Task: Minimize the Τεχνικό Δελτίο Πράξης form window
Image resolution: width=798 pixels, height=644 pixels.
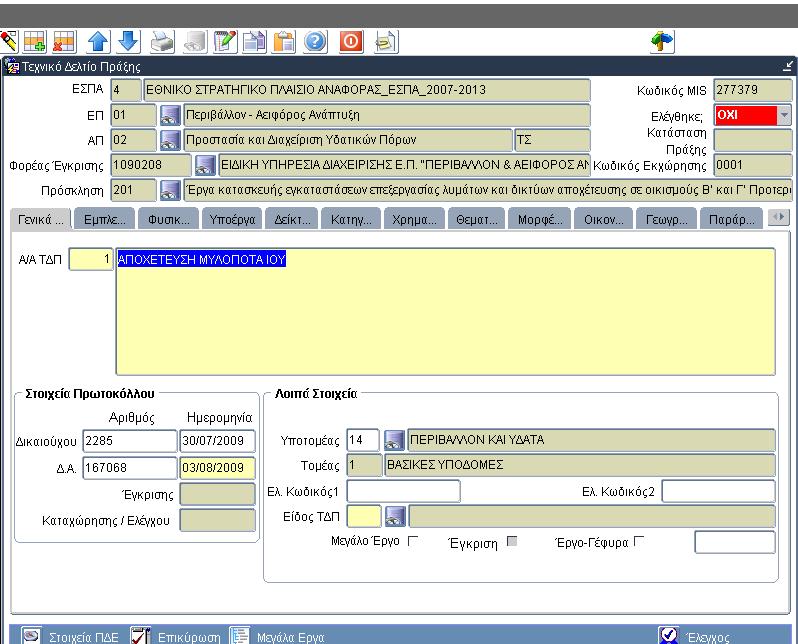Action: pyautogui.click(x=788, y=66)
